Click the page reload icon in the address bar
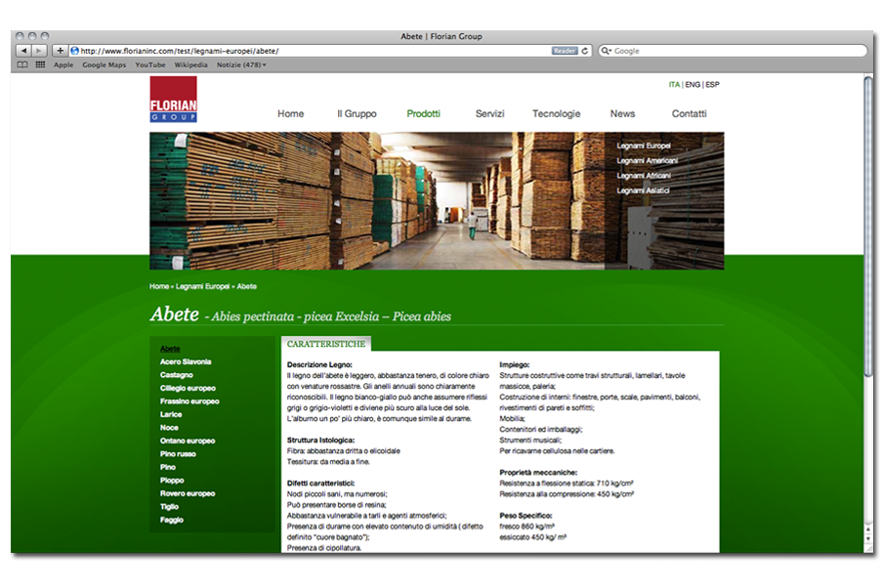This screenshot has height=588, width=880. (583, 51)
